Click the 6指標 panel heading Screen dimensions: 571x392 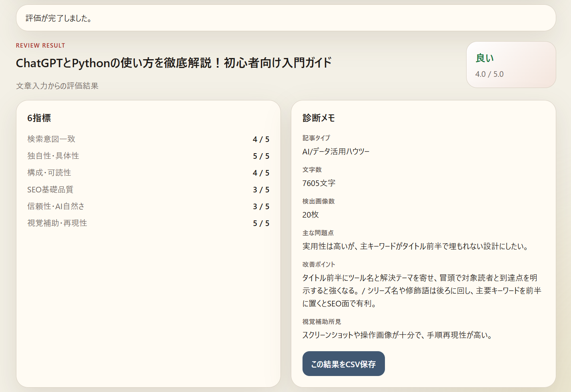point(39,118)
